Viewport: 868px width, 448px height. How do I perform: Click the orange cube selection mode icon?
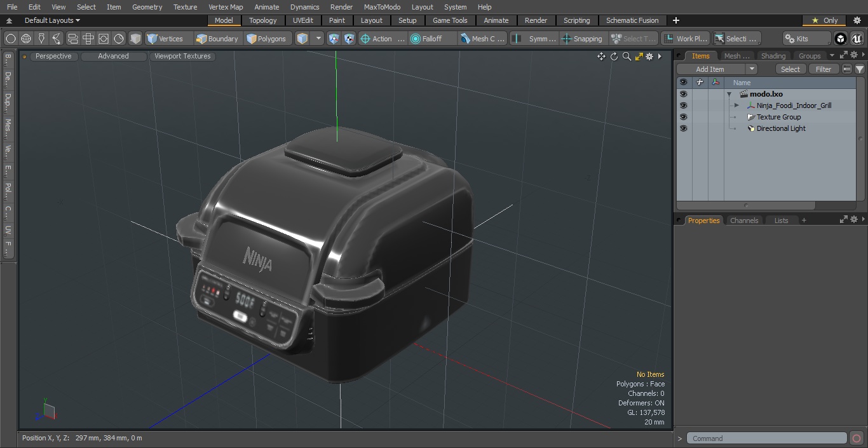pos(302,39)
